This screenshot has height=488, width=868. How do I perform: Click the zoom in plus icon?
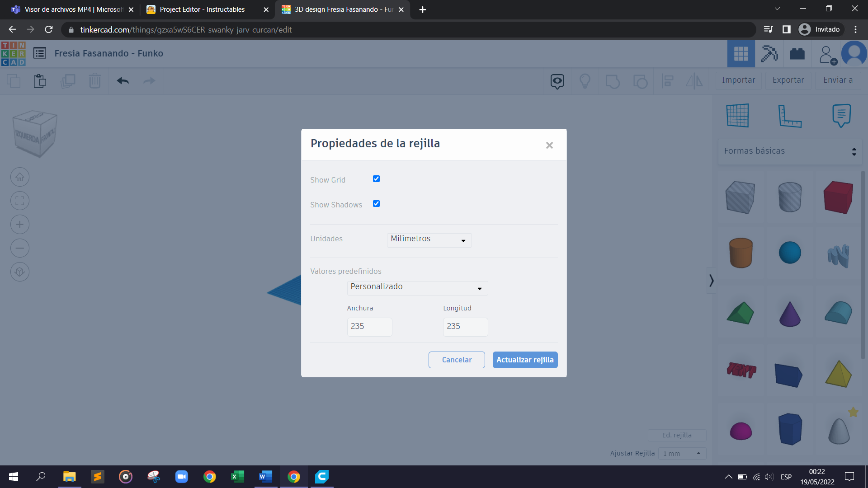point(20,225)
